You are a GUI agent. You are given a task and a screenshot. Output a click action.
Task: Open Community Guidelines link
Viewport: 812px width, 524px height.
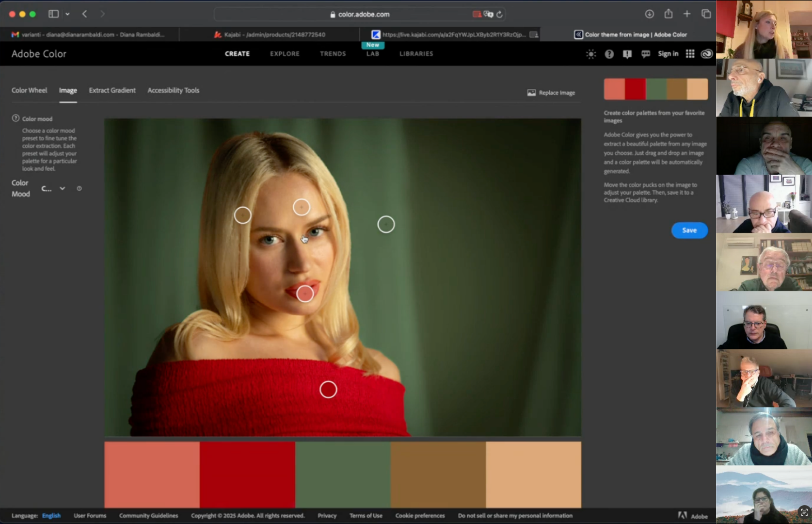pos(148,516)
